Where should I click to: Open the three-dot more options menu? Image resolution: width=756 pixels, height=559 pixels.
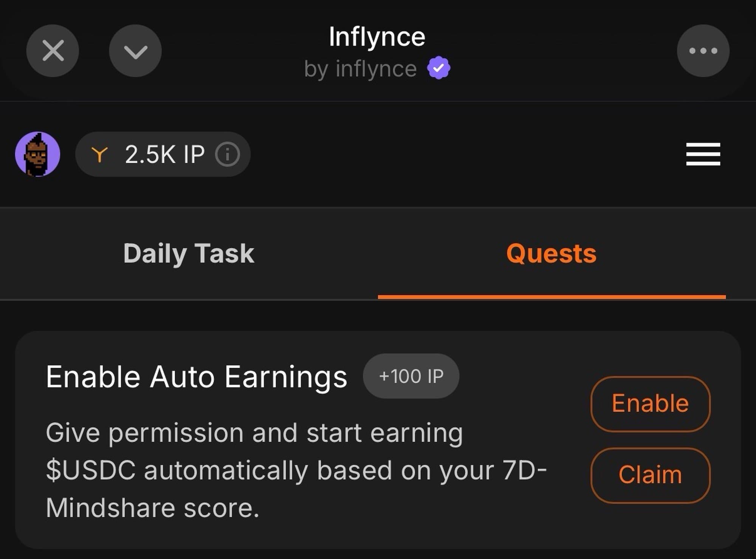tap(703, 51)
